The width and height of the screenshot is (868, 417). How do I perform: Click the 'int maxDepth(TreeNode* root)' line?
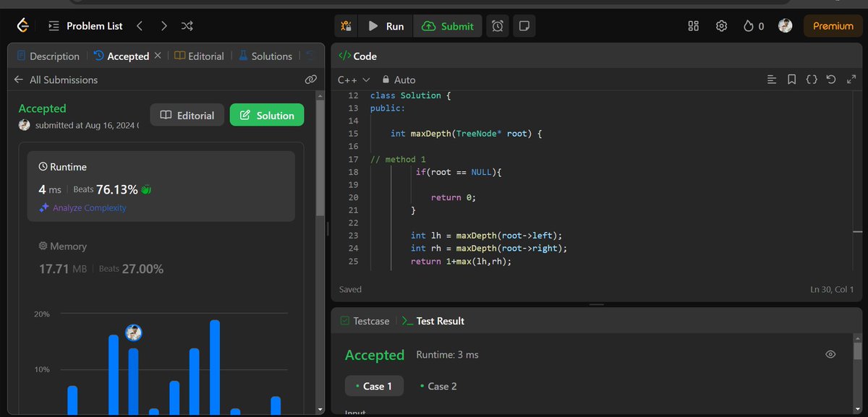click(466, 134)
